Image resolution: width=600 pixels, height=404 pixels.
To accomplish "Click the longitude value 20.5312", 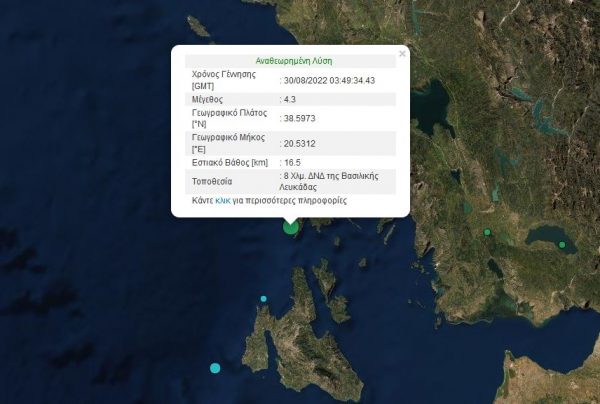I will click(301, 142).
